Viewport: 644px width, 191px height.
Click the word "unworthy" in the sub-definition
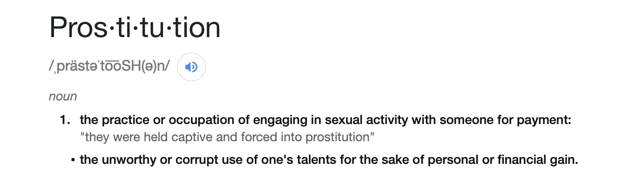[120, 160]
